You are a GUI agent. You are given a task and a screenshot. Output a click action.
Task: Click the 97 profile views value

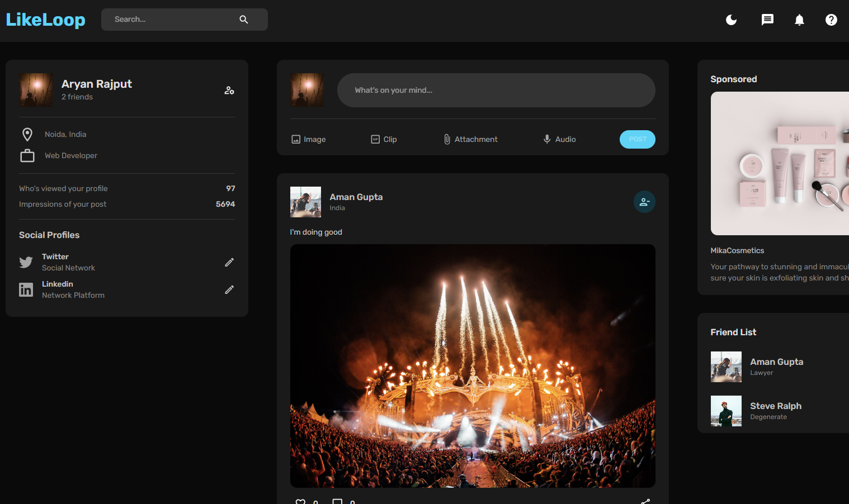(x=230, y=188)
